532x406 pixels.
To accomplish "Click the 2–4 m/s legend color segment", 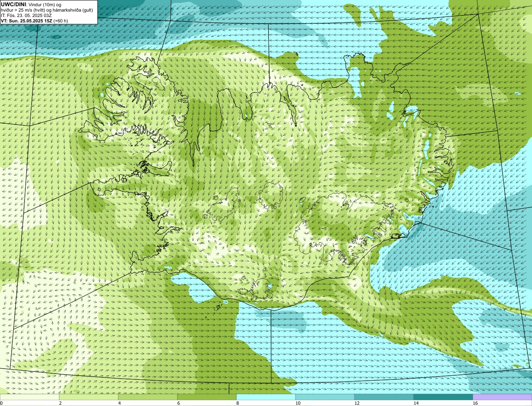I will pyautogui.click(x=89, y=397).
